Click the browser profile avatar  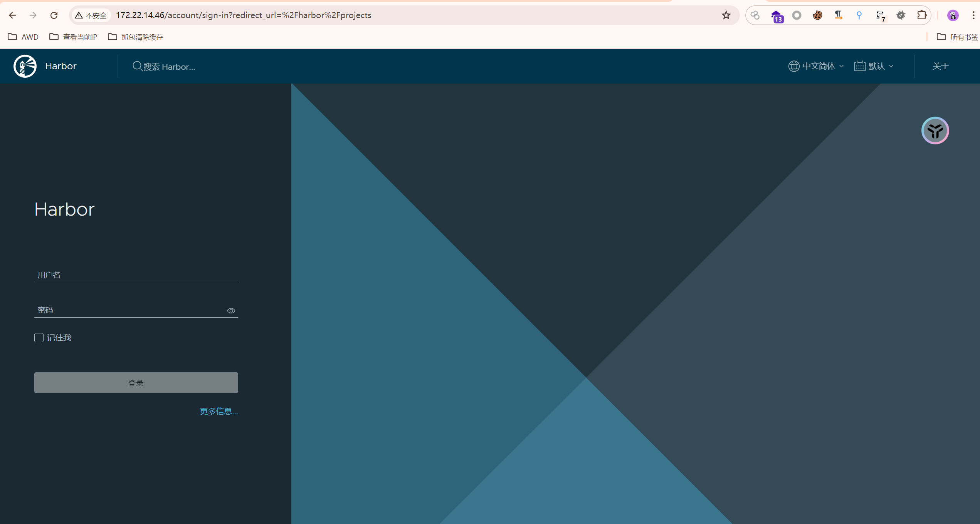pyautogui.click(x=953, y=15)
